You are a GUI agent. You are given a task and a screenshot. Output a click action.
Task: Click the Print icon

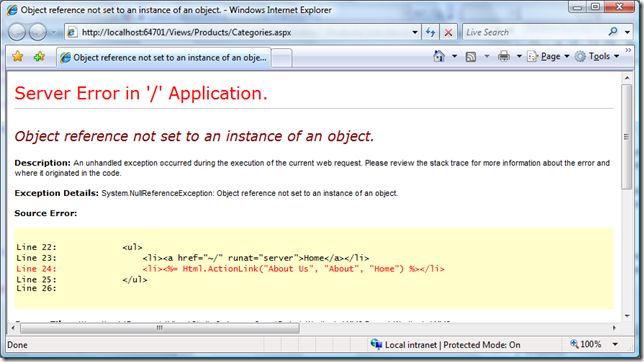504,56
